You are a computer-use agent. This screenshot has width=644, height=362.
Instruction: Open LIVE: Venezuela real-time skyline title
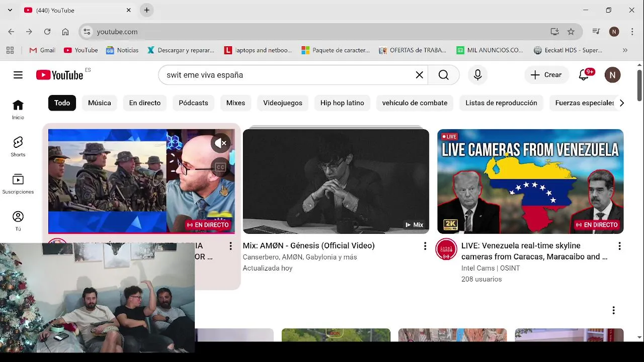point(534,251)
